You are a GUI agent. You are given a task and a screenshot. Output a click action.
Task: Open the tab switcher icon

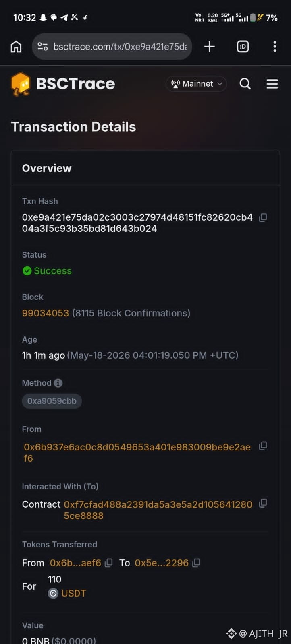(x=243, y=47)
